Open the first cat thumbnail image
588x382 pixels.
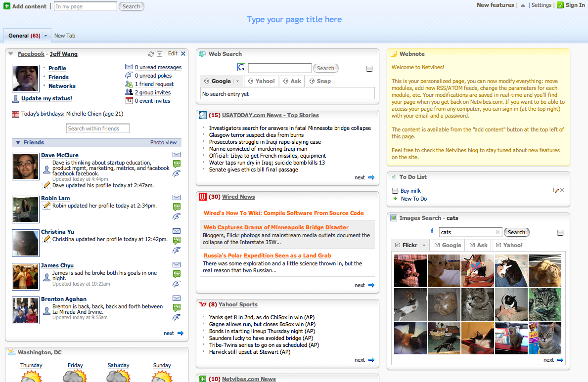(410, 270)
